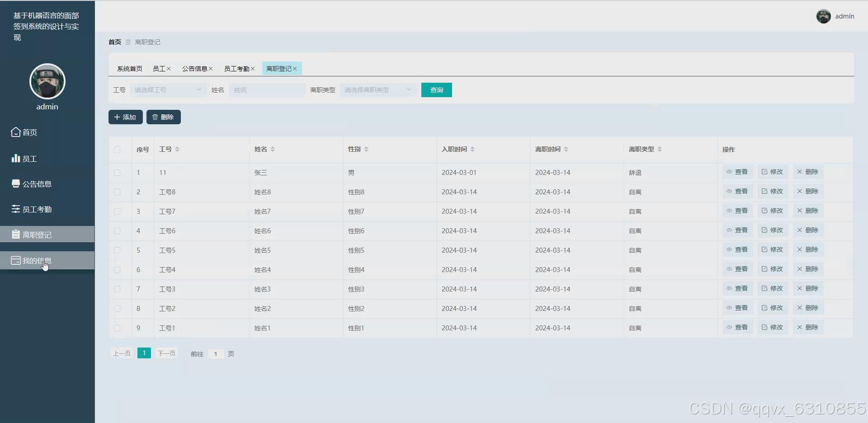Screen dimensions: 868x423
Task: Click the bulk 删除 button above the table
Action: (x=164, y=117)
